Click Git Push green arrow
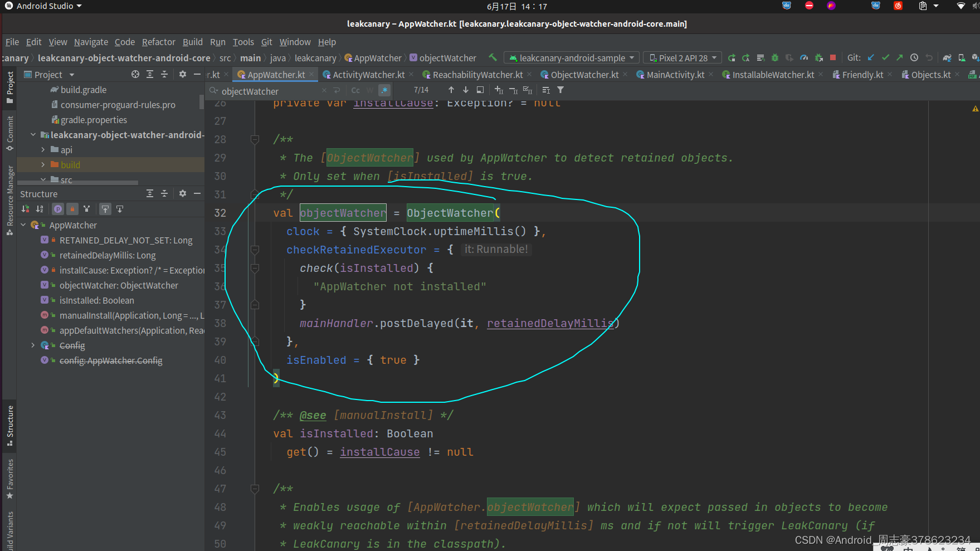980x551 pixels. 900,57
